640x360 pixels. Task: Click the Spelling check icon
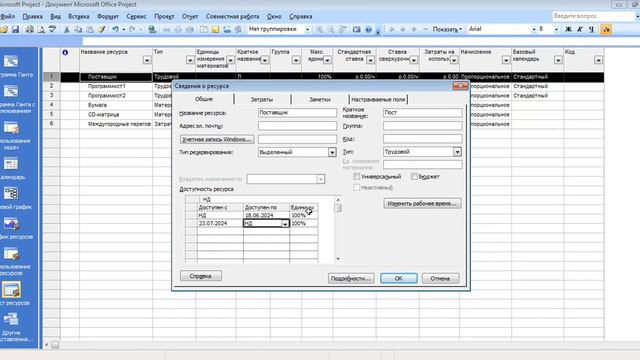click(x=52, y=29)
